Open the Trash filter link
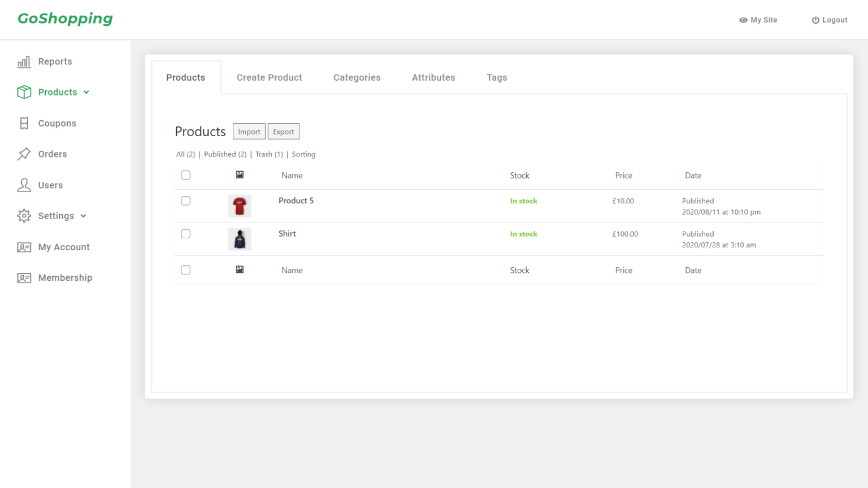Screen dimensions: 868x488 tap(269, 154)
